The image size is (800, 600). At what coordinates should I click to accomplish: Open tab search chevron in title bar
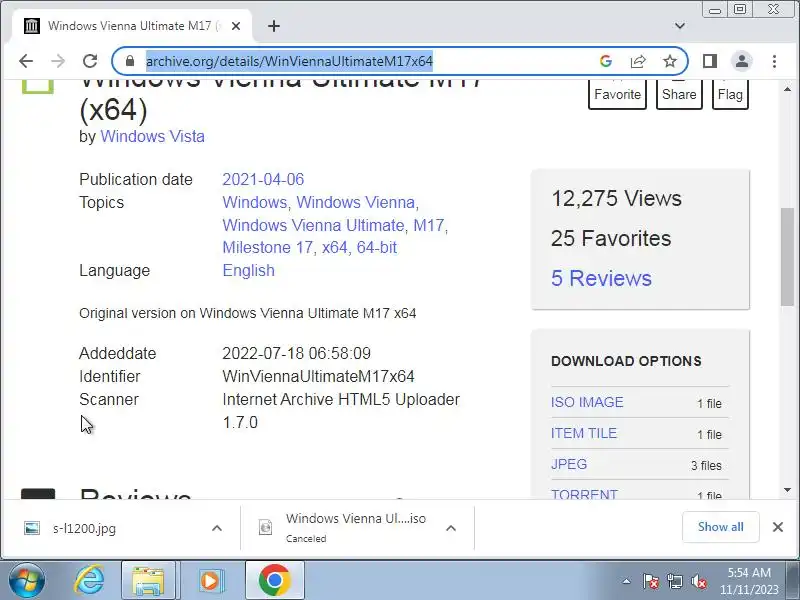pos(680,26)
